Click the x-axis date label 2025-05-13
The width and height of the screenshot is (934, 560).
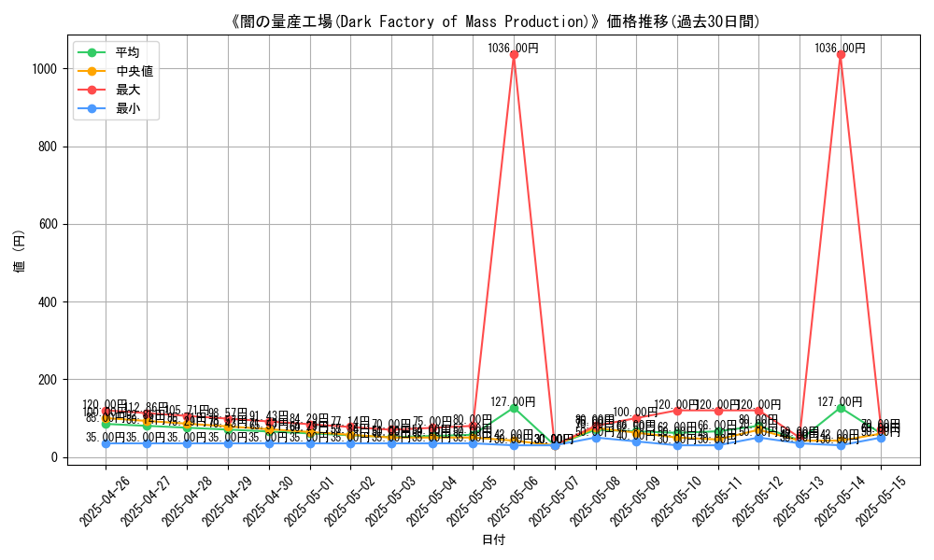[x=799, y=500]
